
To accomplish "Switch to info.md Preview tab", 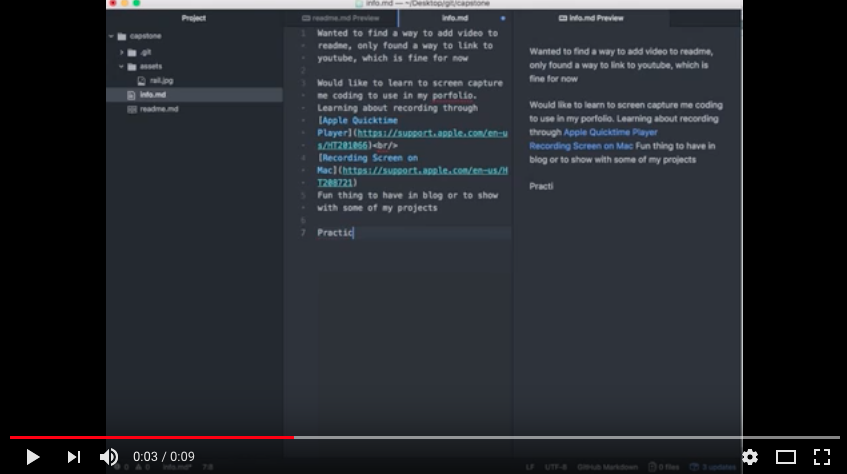I will (x=591, y=18).
